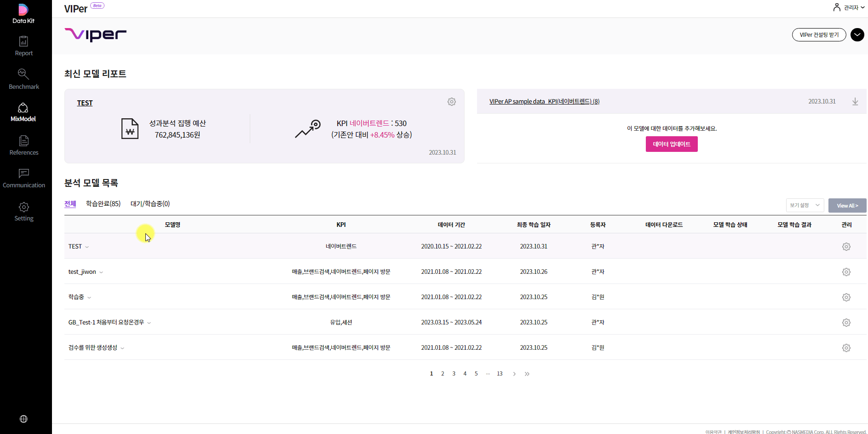Viewport: 868px width, 434px height.
Task: Expand the black circular chevron button
Action: click(857, 35)
